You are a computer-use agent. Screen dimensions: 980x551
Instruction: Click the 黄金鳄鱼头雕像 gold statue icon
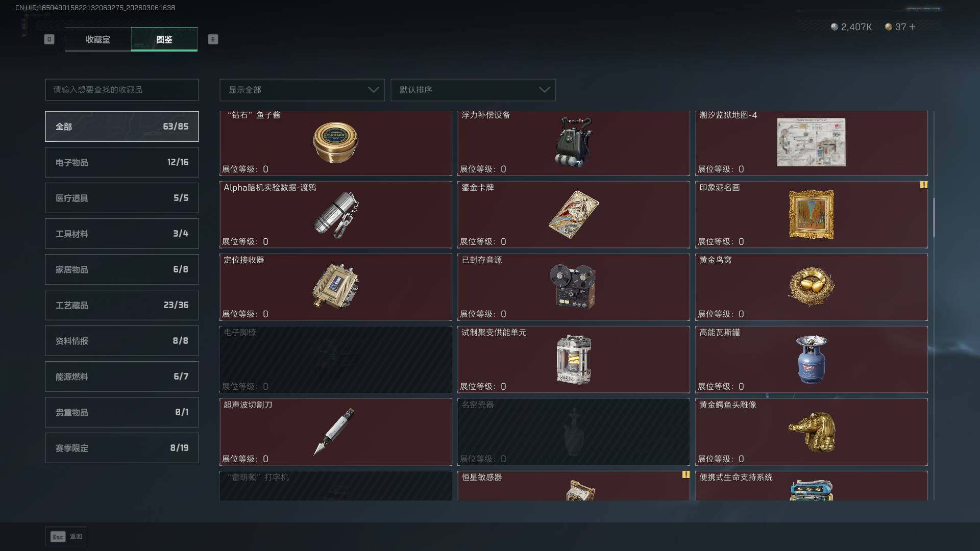pos(812,432)
